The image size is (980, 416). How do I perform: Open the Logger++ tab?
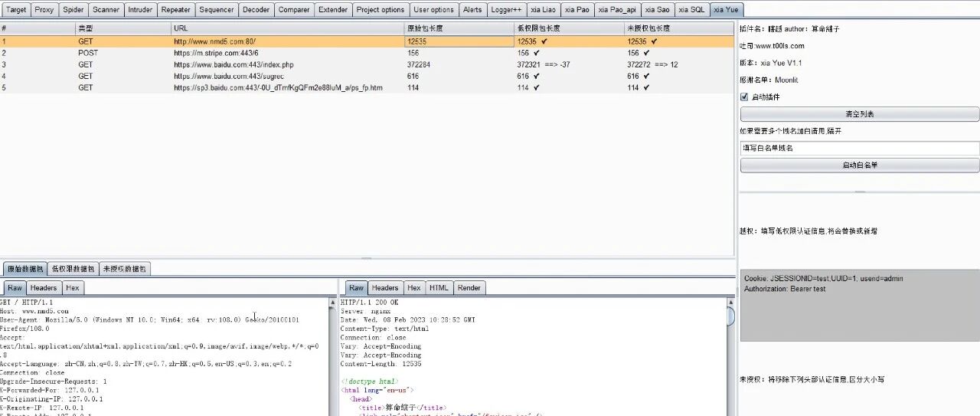(506, 10)
